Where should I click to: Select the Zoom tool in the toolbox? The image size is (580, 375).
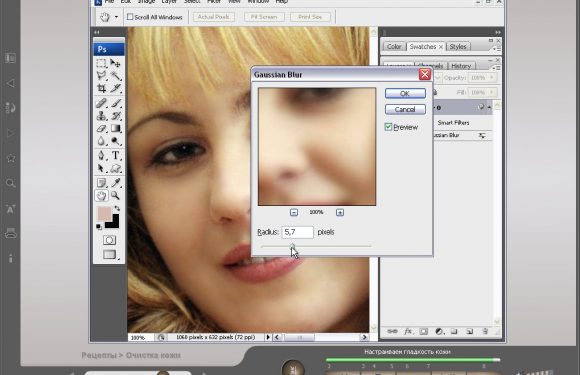pyautogui.click(x=116, y=195)
